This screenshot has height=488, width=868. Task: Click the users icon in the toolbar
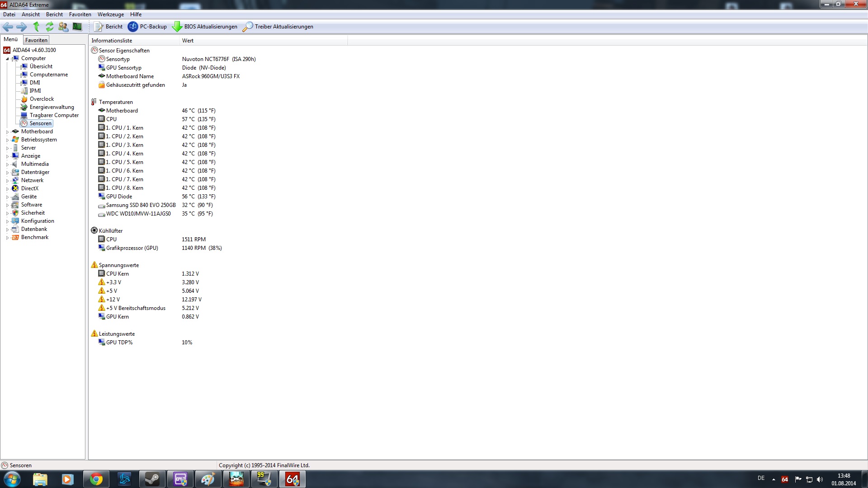point(63,27)
